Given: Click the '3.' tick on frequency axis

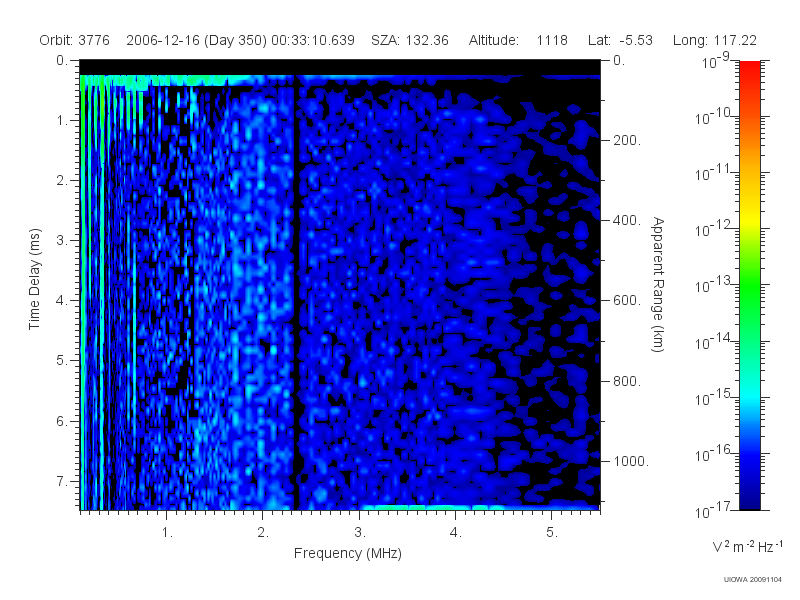Looking at the screenshot, I should click(360, 533).
